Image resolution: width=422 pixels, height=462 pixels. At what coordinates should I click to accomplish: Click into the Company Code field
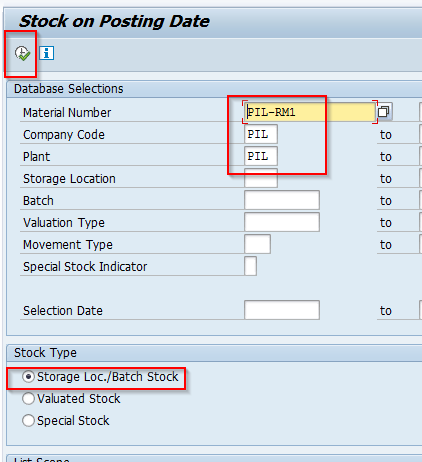261,134
